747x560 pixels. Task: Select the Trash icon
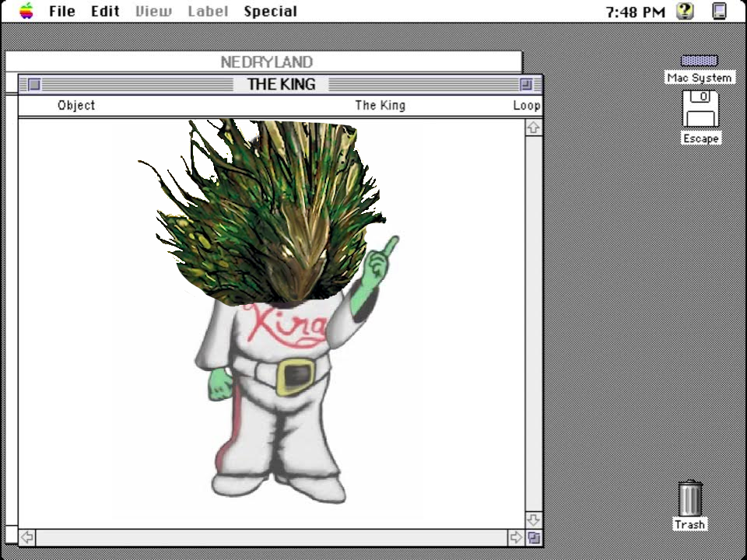(x=689, y=498)
